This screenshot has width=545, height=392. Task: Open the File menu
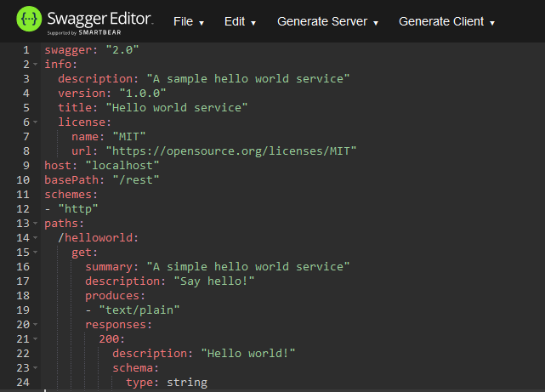[189, 21]
